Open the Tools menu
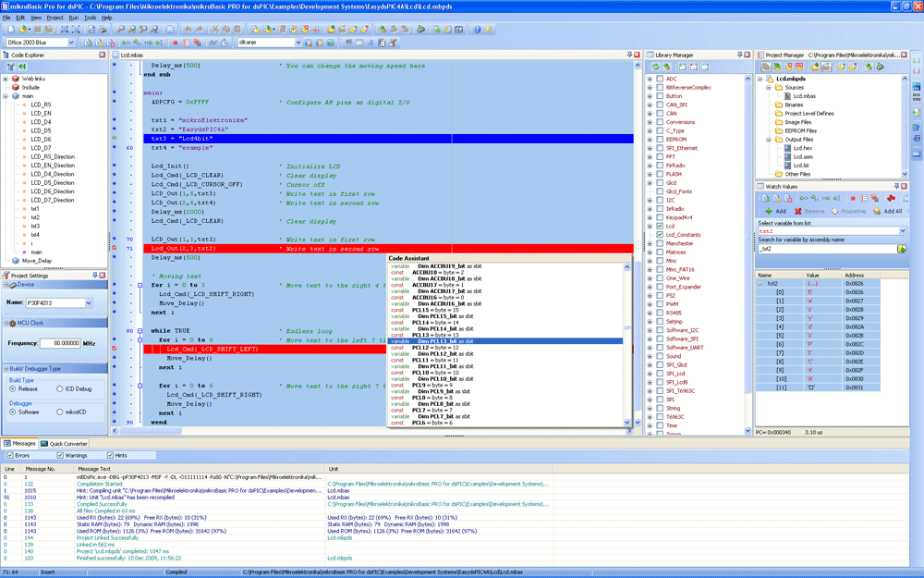This screenshot has width=924, height=578. pyautogui.click(x=91, y=18)
